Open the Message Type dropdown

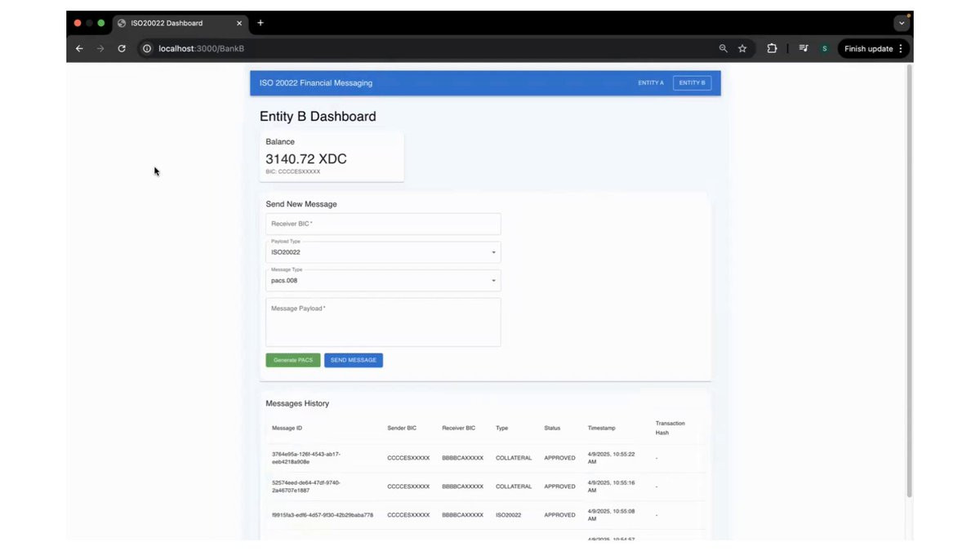coord(383,280)
